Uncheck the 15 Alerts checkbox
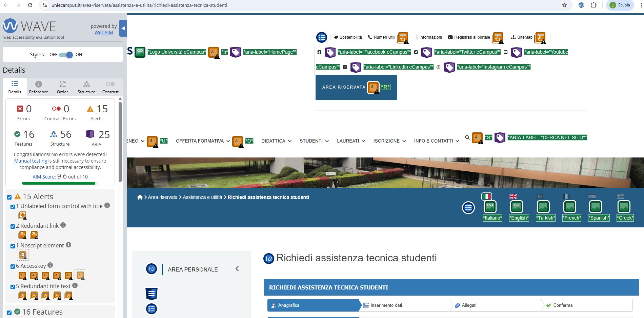 coord(9,197)
